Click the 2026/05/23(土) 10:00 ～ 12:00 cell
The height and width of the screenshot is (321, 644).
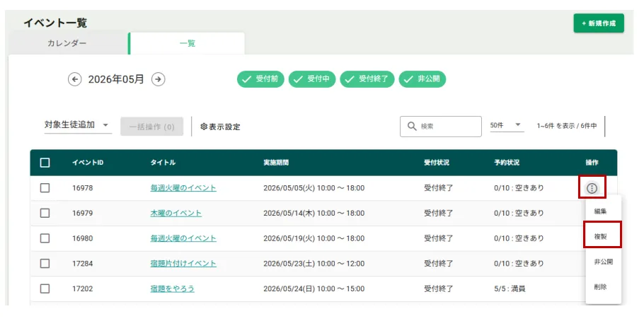tap(314, 263)
